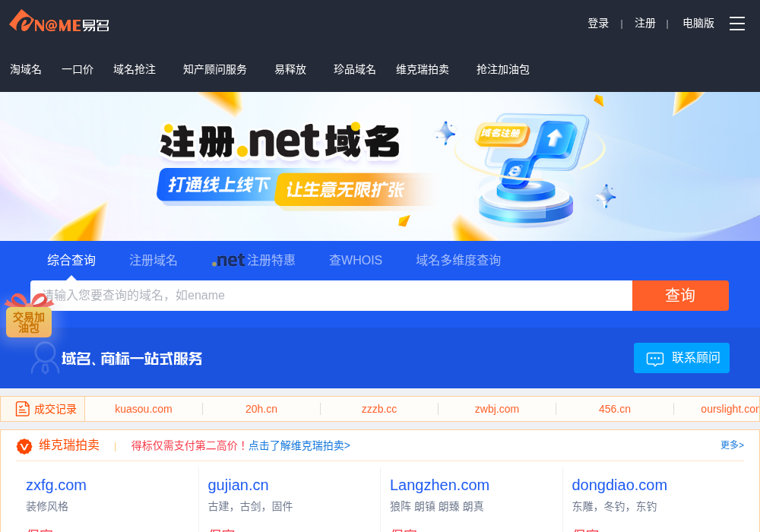
Task: Click the 维克瑞拍卖 section title
Action: click(x=69, y=445)
